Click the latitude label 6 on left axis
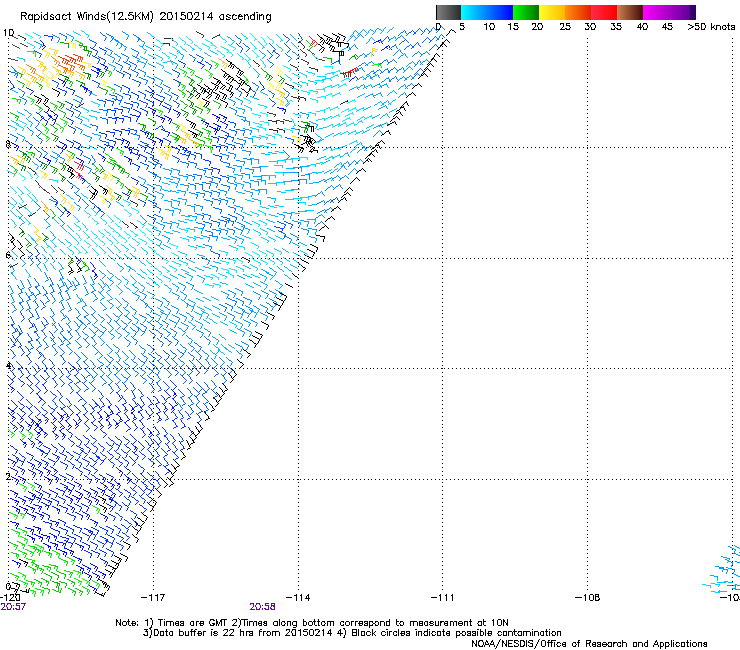This screenshot has width=740, height=650. click(8, 255)
